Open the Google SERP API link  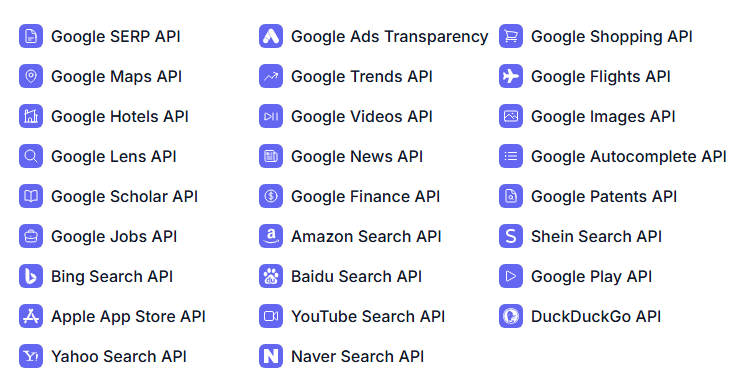tap(116, 37)
